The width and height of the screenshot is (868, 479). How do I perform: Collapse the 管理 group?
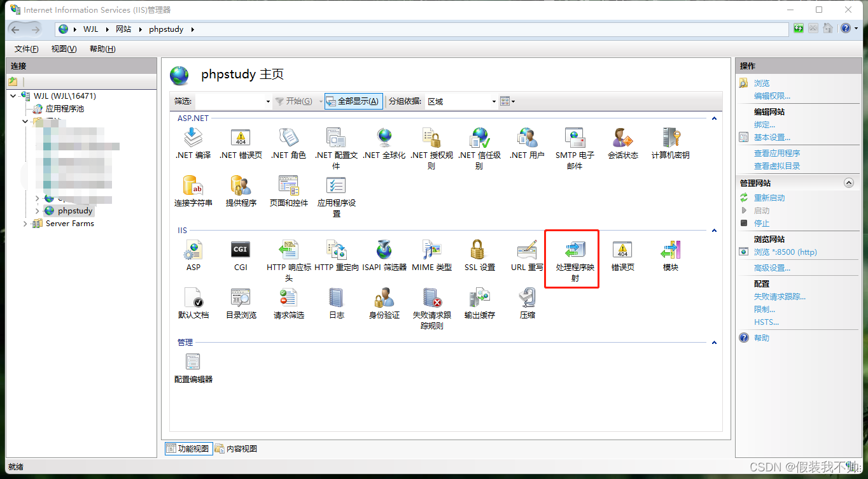714,343
